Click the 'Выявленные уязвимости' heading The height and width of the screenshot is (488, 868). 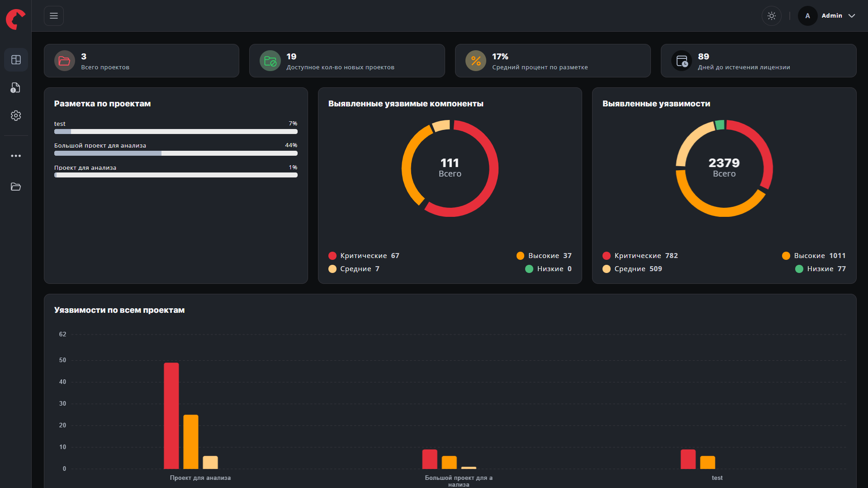pyautogui.click(x=656, y=104)
